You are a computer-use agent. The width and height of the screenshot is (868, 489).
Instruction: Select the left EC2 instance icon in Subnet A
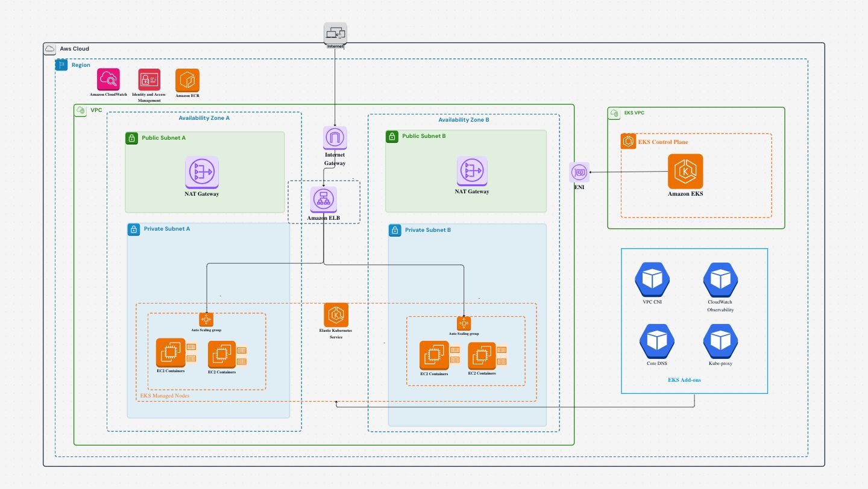pos(171,353)
